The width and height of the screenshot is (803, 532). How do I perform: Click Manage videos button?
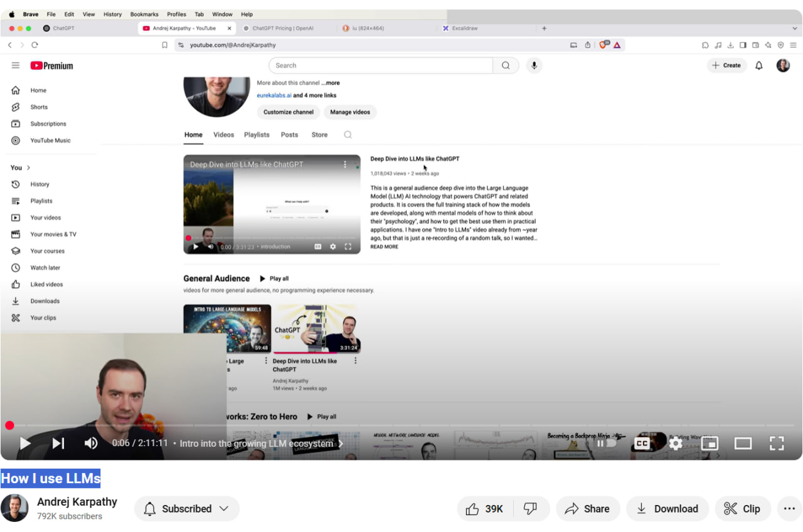350,112
